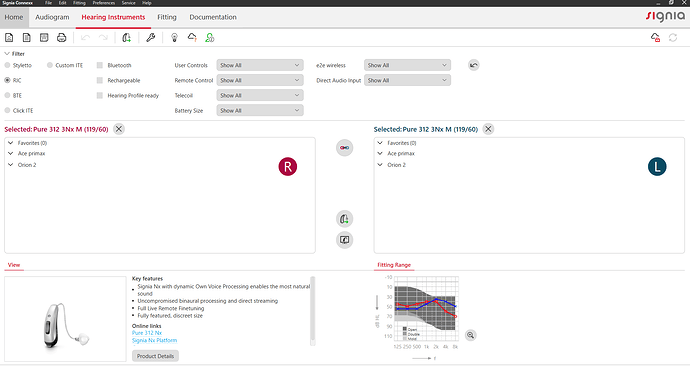Select the RIC radio button
Screen dimensions: 690x366
coord(7,80)
